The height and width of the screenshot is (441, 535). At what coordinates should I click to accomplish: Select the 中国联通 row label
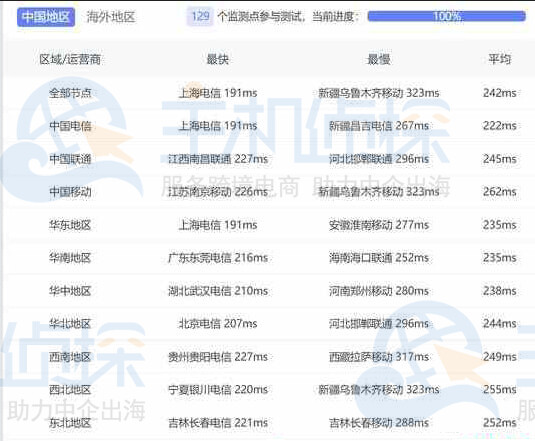70,159
